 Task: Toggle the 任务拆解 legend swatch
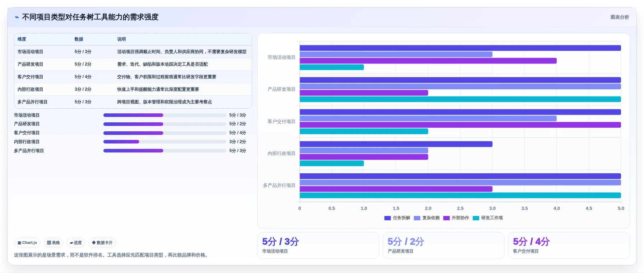click(387, 218)
